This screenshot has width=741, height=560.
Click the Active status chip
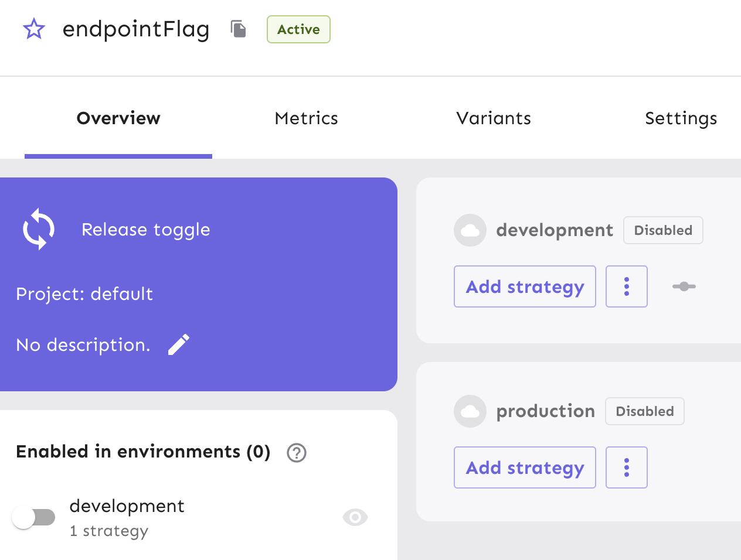(x=298, y=29)
